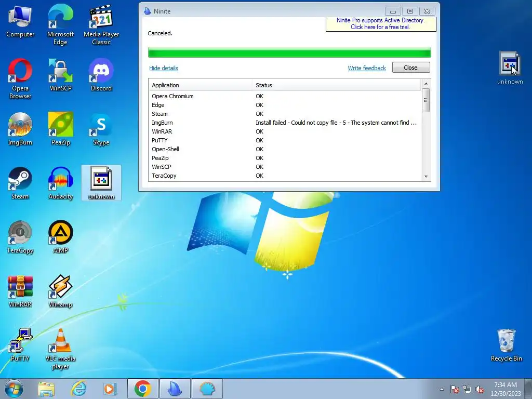Click the Hide details link
532x399 pixels.
(x=164, y=68)
